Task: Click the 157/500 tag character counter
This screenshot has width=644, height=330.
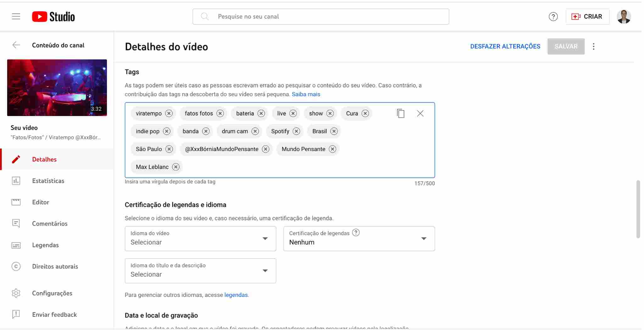Action: point(425,183)
